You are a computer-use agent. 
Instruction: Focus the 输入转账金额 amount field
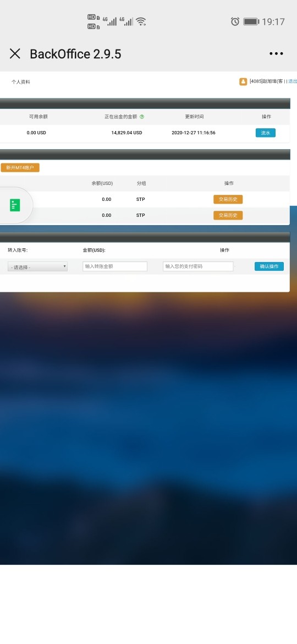[115, 266]
